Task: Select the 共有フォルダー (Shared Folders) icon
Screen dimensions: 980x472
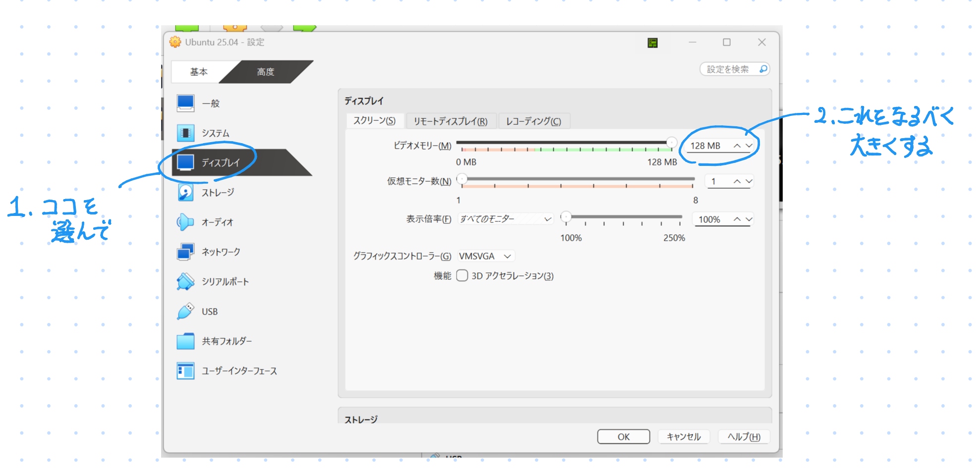Action: 185,341
